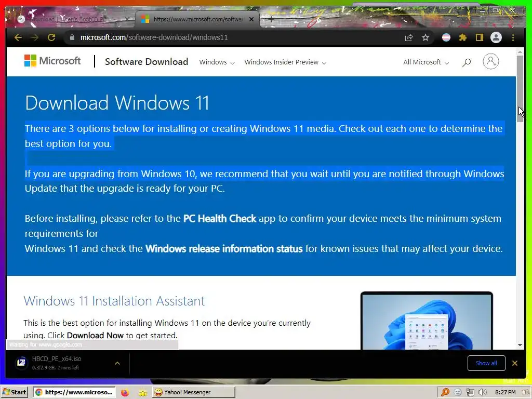Viewport: 532px width, 399px height.
Task: Open the PC Health Check link
Action: pyautogui.click(x=220, y=219)
